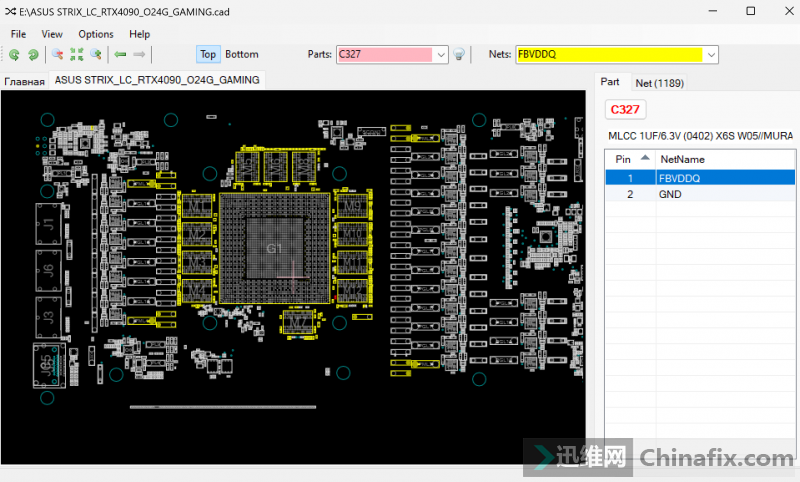This screenshot has height=482, width=800.
Task: Click memory chip M2 on the board
Action: 197,235
